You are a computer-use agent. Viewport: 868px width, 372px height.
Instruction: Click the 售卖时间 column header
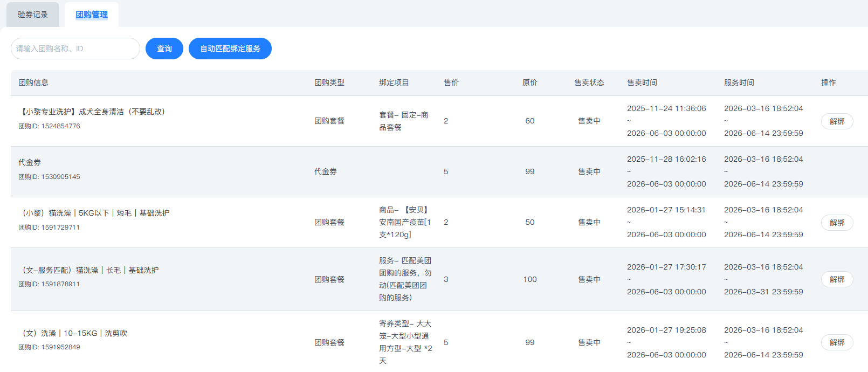coord(642,82)
